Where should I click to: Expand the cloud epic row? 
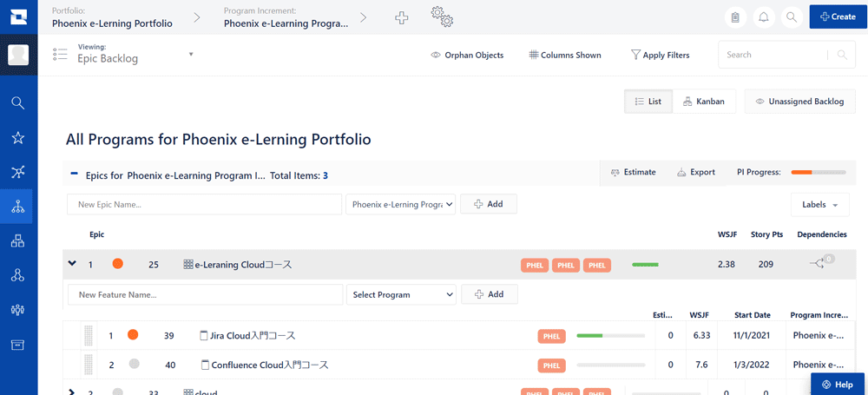[71, 392]
